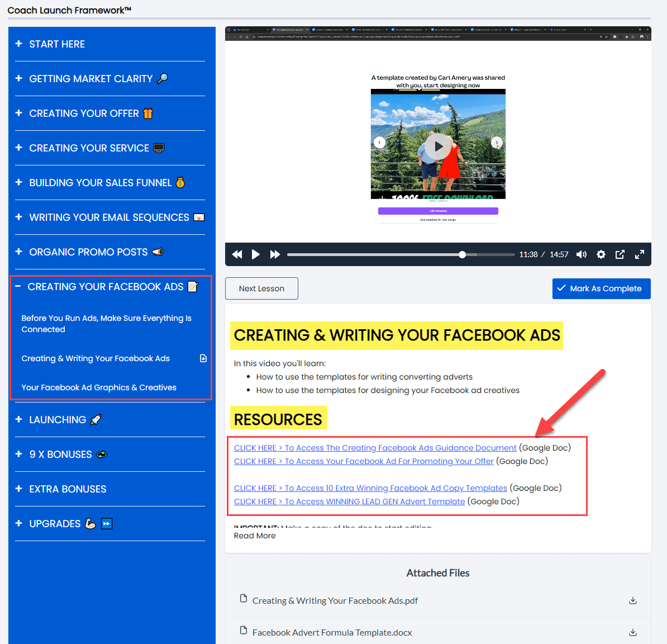This screenshot has height=644, width=667.
Task: Mark the lesson as complete
Action: point(601,288)
